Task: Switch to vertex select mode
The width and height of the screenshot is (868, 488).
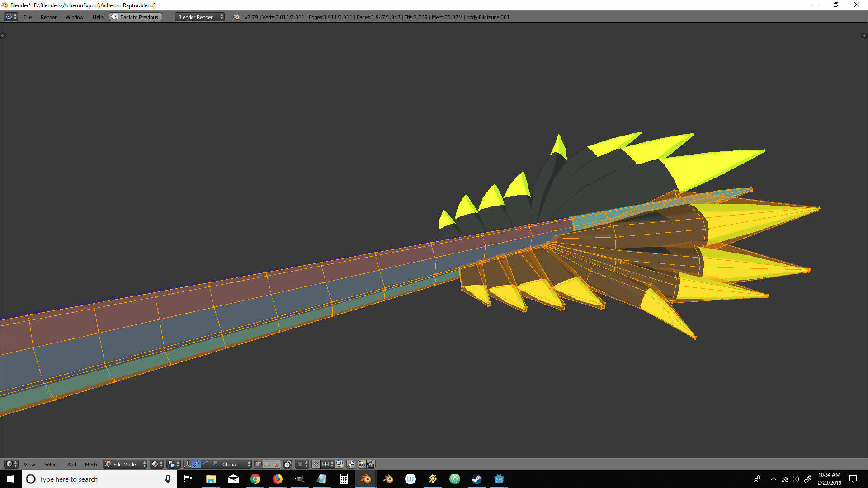Action: [258, 464]
